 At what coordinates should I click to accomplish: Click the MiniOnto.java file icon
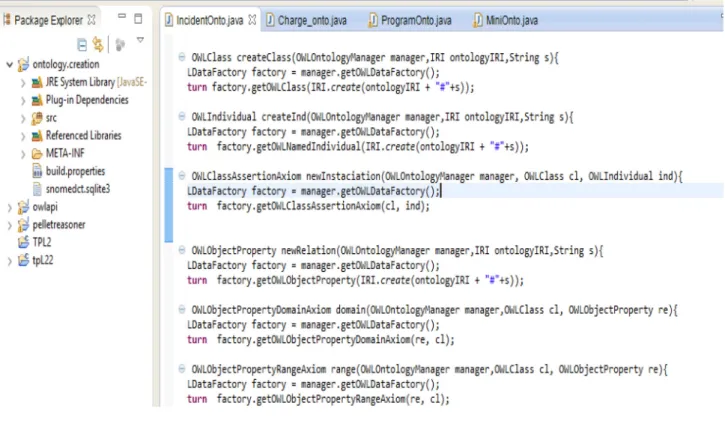[x=478, y=20]
